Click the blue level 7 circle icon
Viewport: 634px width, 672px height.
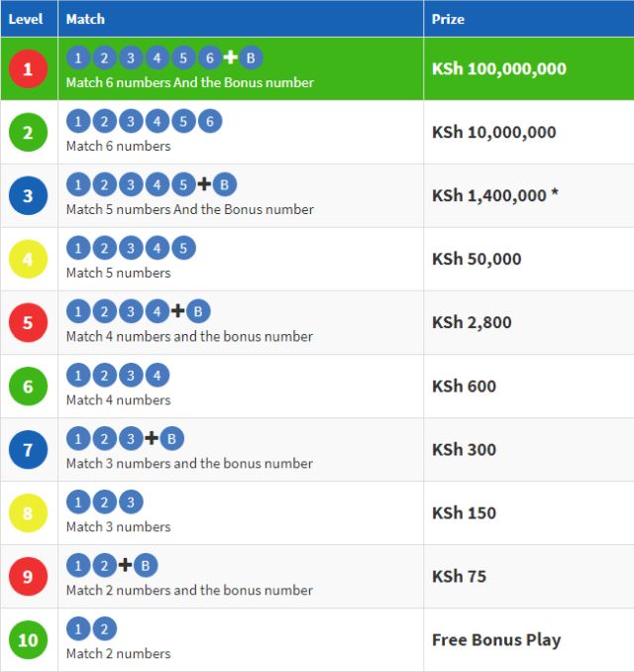(28, 450)
